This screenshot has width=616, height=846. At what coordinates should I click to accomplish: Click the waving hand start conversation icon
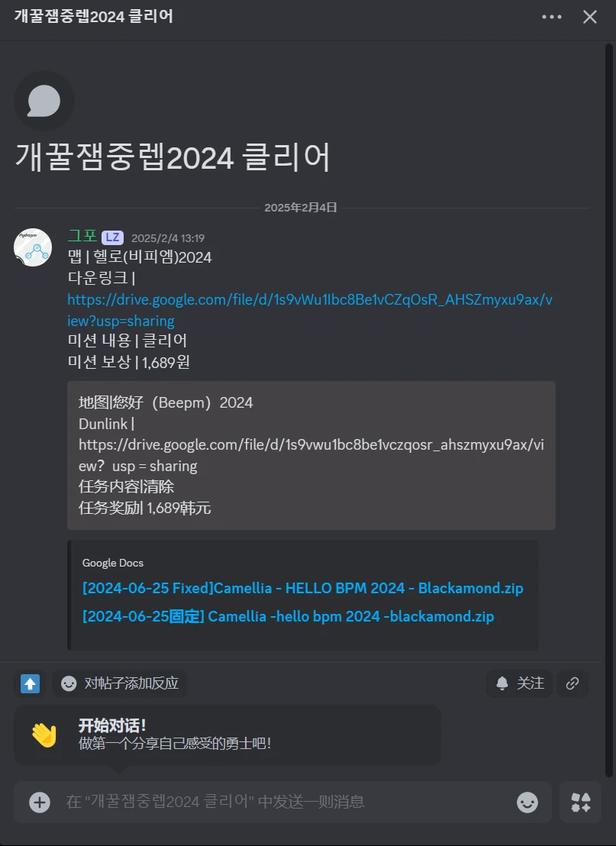pyautogui.click(x=44, y=735)
